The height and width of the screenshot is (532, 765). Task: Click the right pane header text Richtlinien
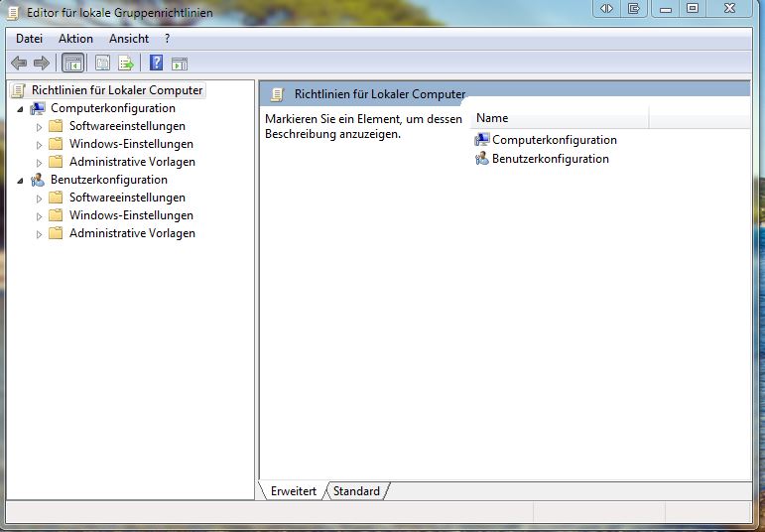point(380,94)
